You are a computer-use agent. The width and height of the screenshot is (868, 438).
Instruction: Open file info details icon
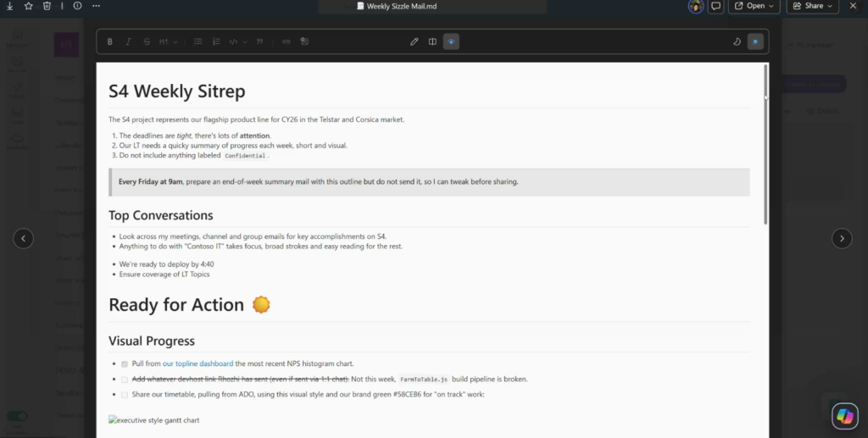tap(77, 6)
